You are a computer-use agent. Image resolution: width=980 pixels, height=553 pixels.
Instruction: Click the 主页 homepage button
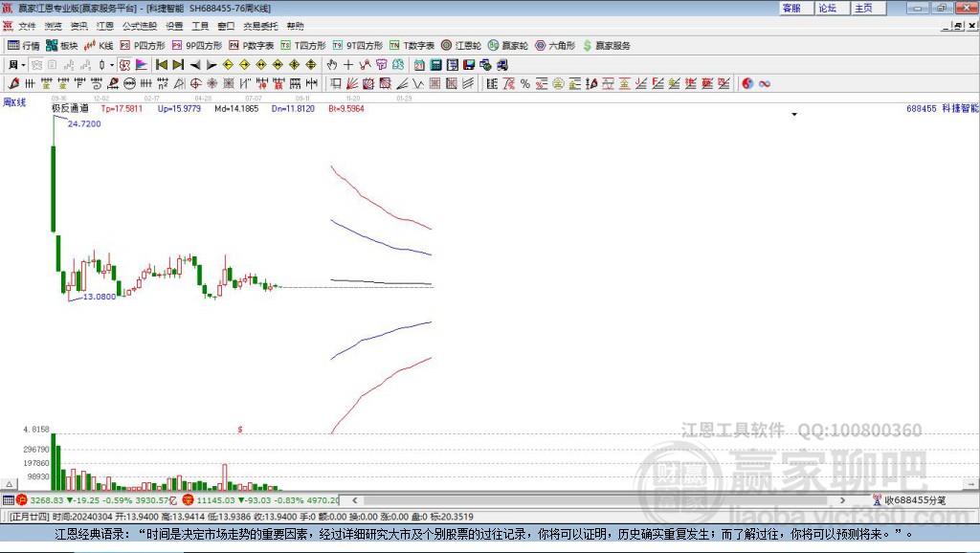tap(868, 8)
